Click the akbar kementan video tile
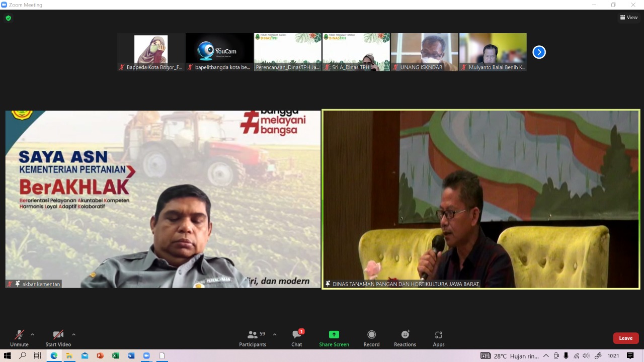Image resolution: width=644 pixels, height=362 pixels. (x=163, y=199)
